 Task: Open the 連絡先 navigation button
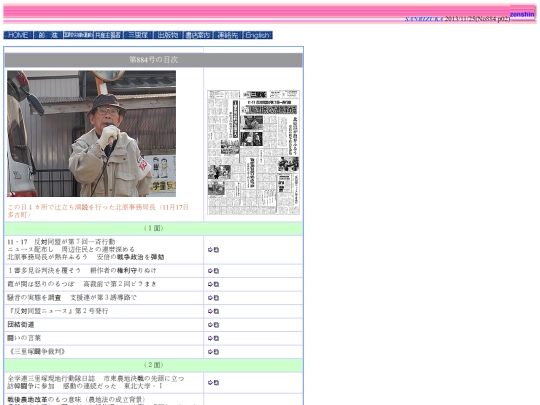click(228, 35)
